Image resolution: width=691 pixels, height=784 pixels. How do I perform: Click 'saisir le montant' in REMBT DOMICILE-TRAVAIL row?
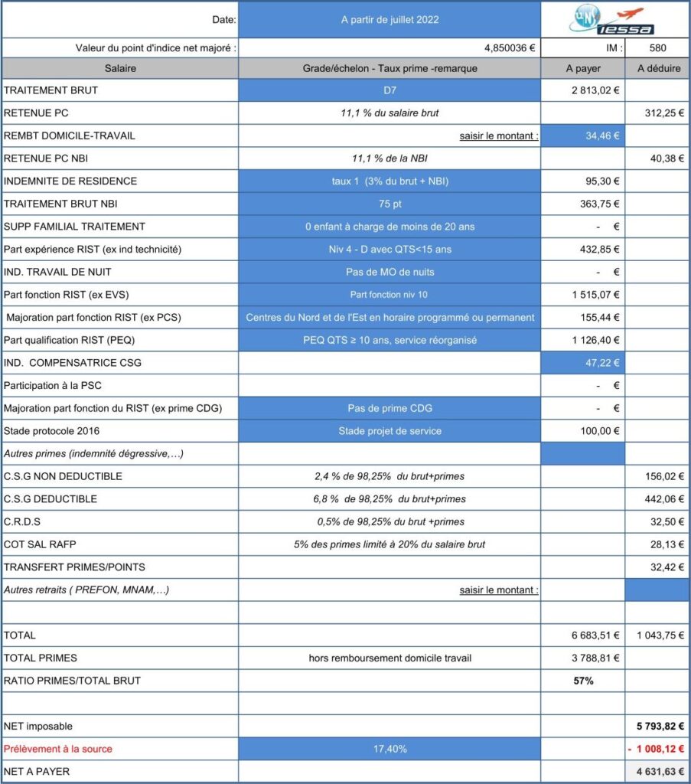499,136
